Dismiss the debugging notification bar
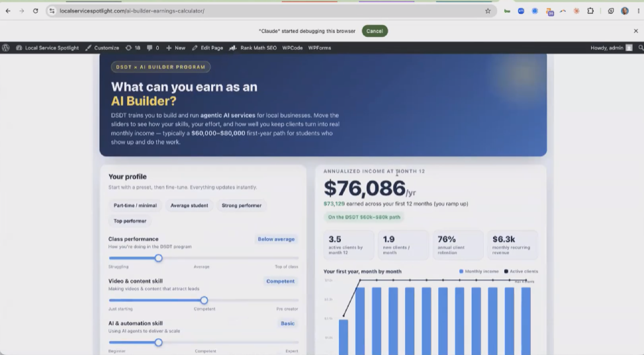Viewport: 644px width, 355px height. click(635, 31)
